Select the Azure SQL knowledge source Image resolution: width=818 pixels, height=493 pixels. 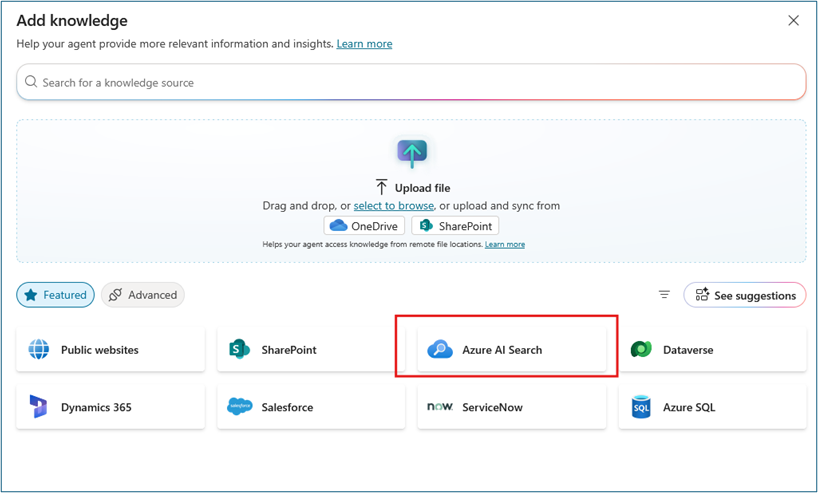(x=713, y=407)
